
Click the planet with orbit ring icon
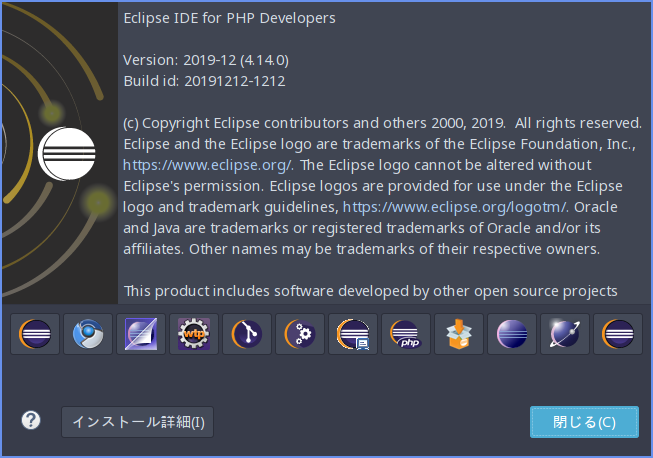565,334
